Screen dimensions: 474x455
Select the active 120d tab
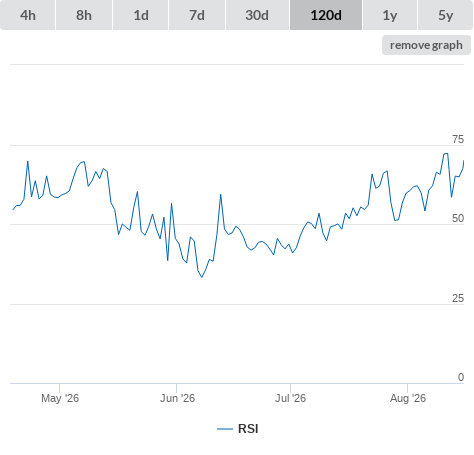click(x=326, y=15)
